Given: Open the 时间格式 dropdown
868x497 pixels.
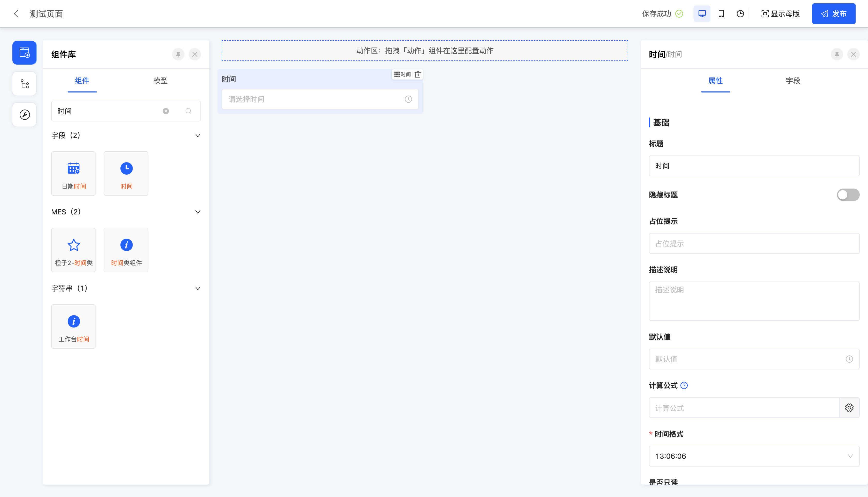Looking at the screenshot, I should point(754,456).
